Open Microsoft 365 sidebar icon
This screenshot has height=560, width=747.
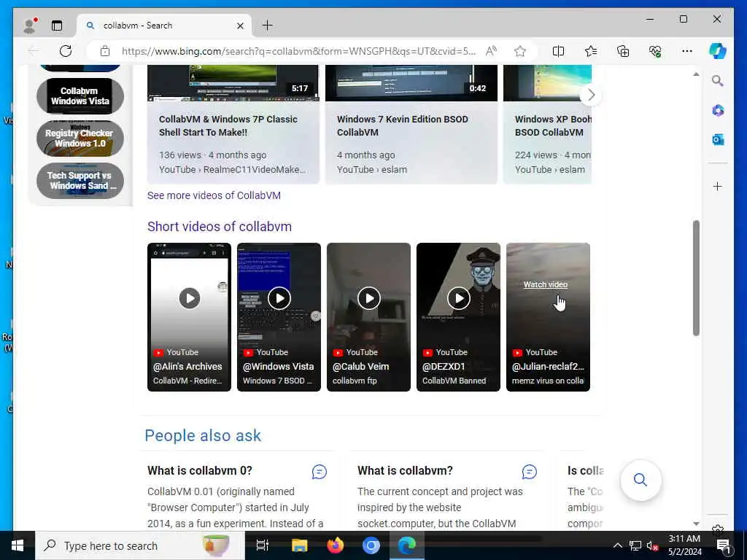point(718,111)
